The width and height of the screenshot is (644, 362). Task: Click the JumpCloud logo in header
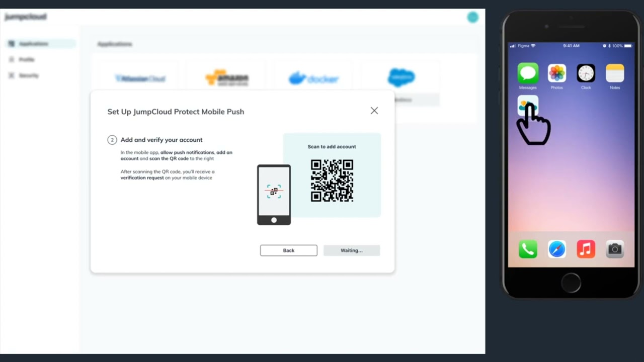(26, 17)
